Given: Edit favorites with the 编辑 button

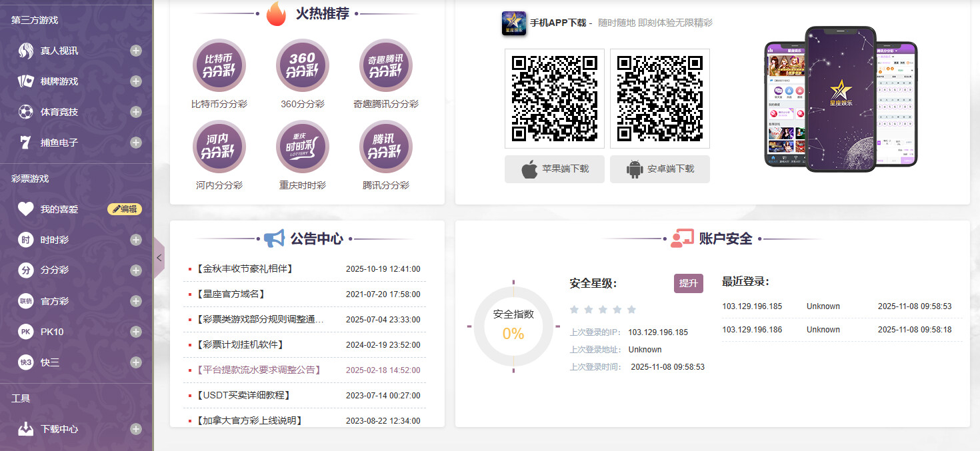Looking at the screenshot, I should coord(125,209).
